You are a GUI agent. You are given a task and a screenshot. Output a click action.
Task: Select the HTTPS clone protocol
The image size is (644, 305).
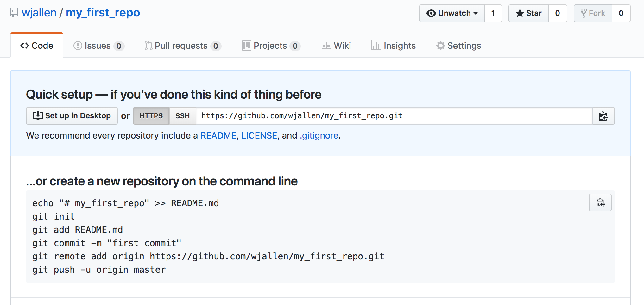tap(151, 116)
